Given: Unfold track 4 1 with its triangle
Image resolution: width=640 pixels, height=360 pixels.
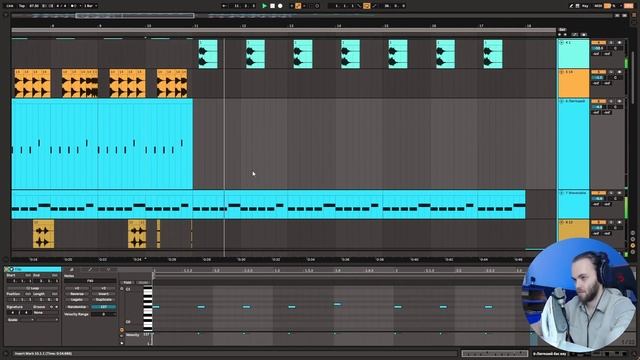Looking at the screenshot, I should pos(562,42).
